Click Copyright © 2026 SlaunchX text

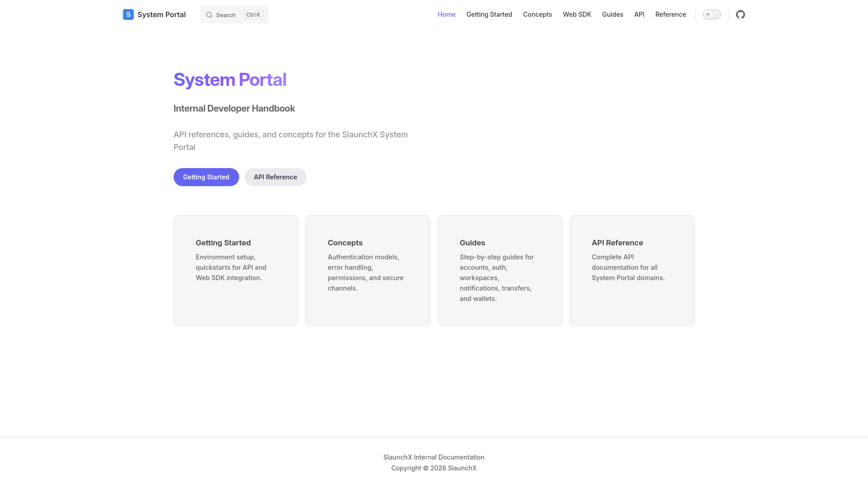point(434,468)
